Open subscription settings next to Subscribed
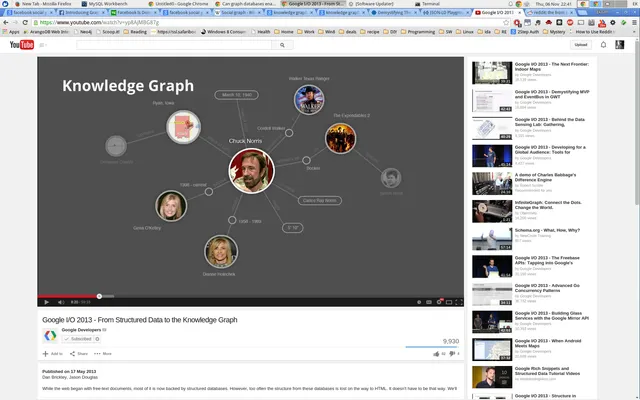 click(x=97, y=339)
